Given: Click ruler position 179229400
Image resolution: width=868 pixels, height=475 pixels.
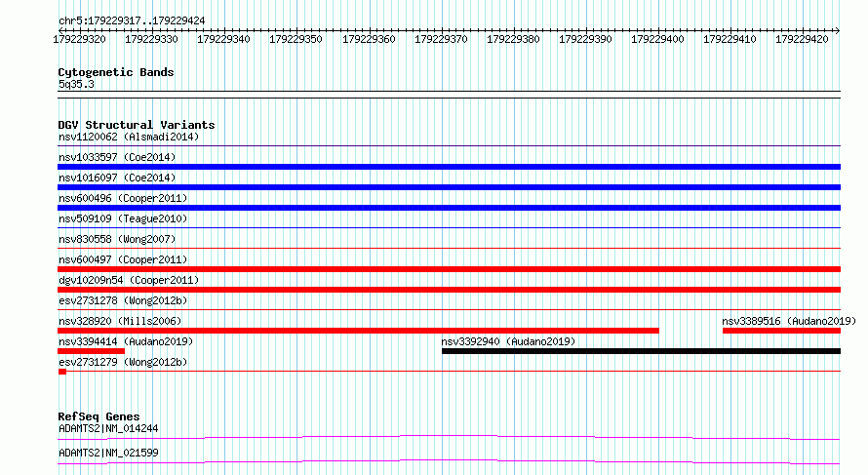Looking at the screenshot, I should click(x=657, y=39).
